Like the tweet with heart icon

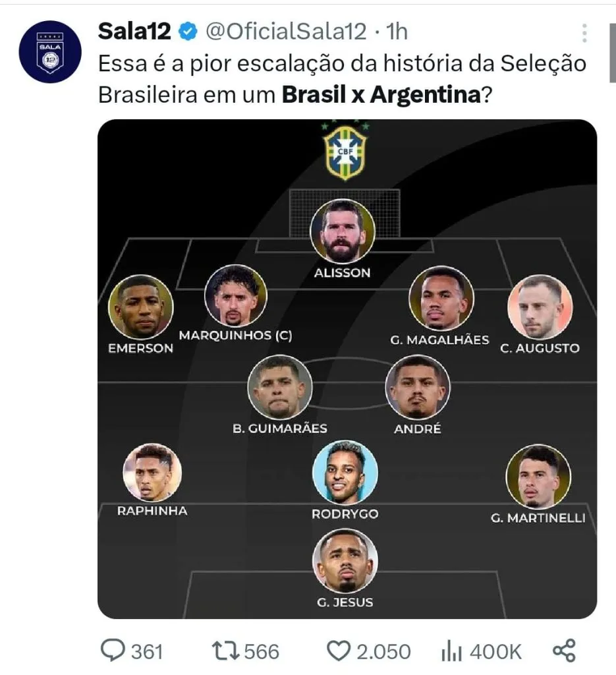[339, 651]
